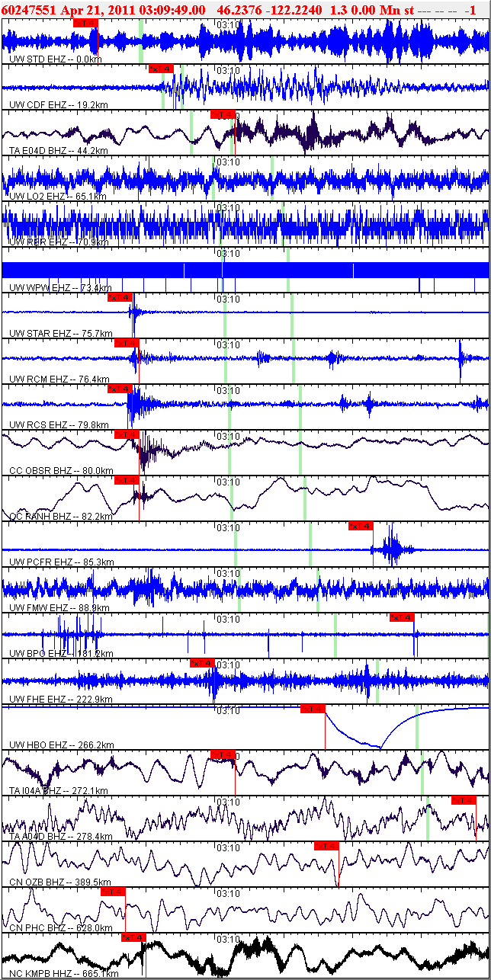Select the PHC trace red pick flag

[x=113, y=892]
